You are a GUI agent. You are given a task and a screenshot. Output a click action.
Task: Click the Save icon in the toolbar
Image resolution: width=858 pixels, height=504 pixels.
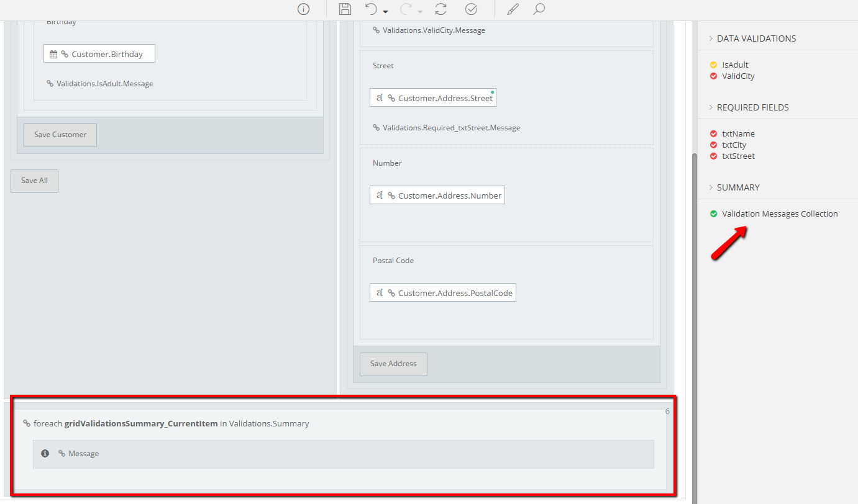coord(345,9)
